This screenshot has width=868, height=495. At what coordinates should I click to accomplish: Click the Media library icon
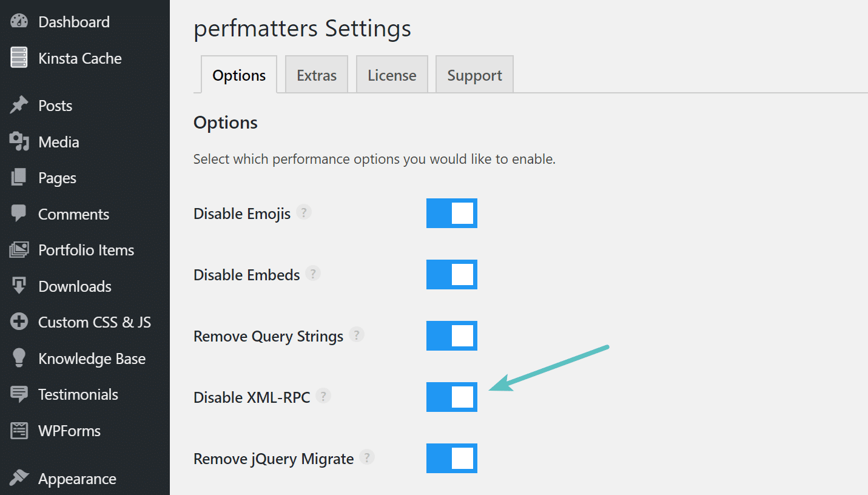[19, 142]
